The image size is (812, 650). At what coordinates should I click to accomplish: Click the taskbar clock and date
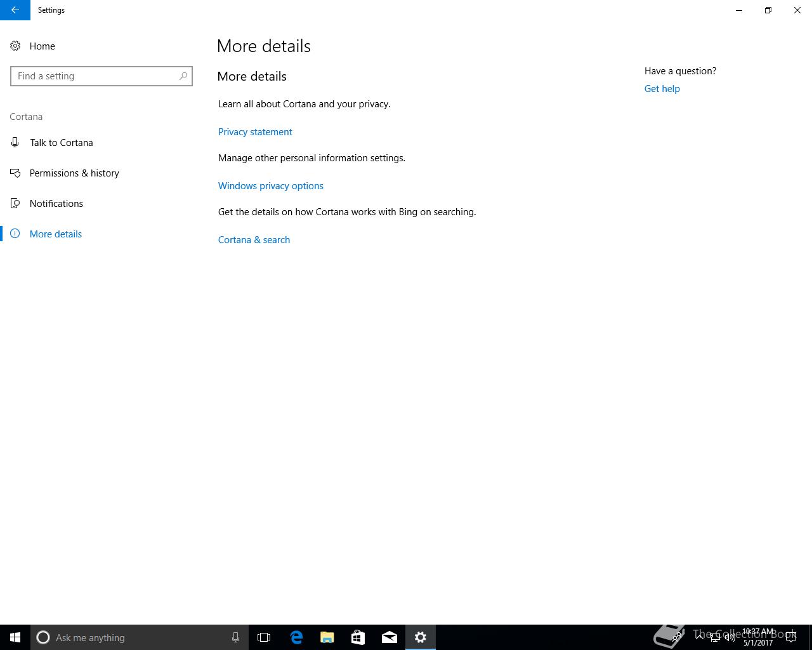[x=758, y=637]
